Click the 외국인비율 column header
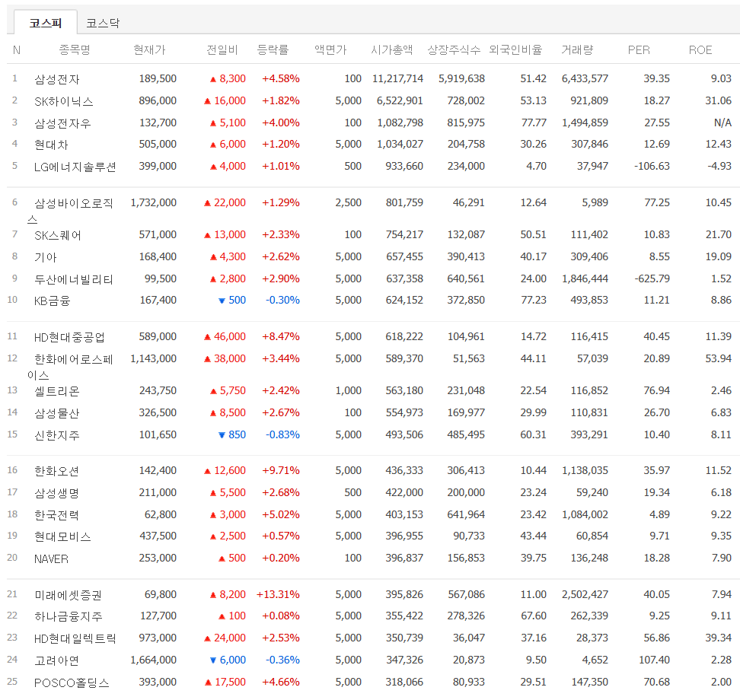Image resolution: width=740 pixels, height=700 pixels. [x=515, y=49]
